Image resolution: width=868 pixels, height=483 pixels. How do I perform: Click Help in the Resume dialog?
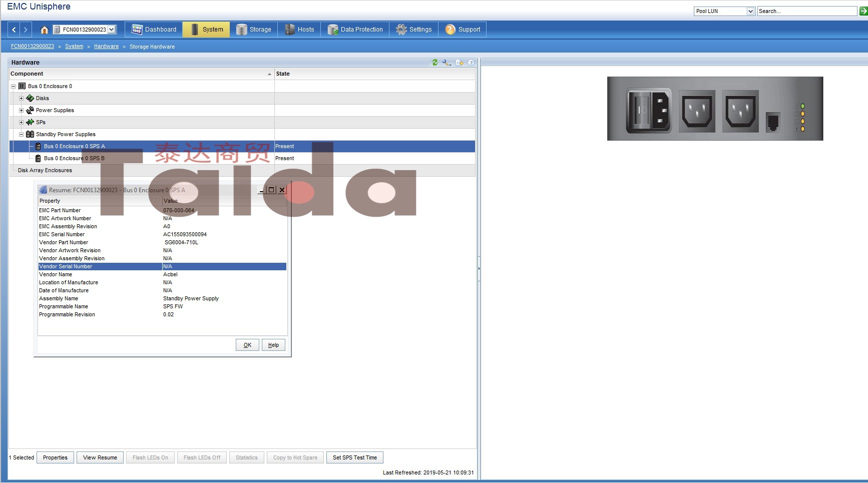coord(273,345)
